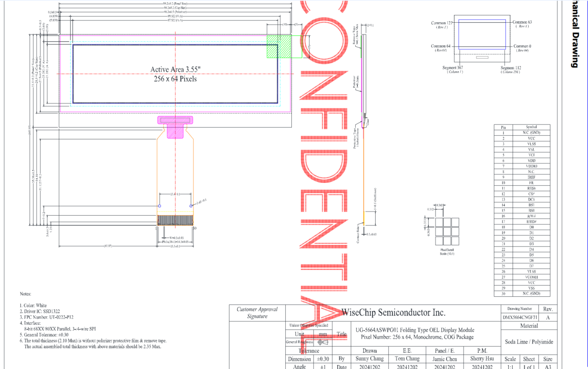Click the 'Common 127' row label

coord(441,22)
